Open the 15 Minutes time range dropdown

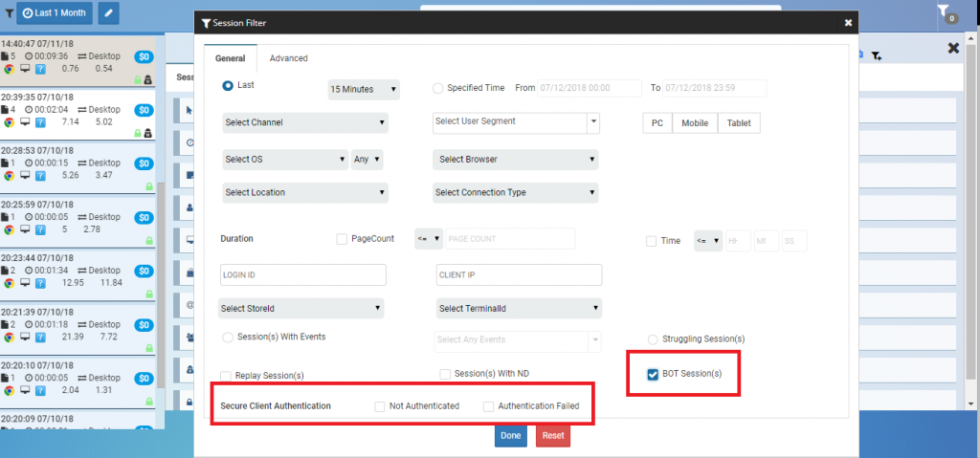[x=363, y=89]
